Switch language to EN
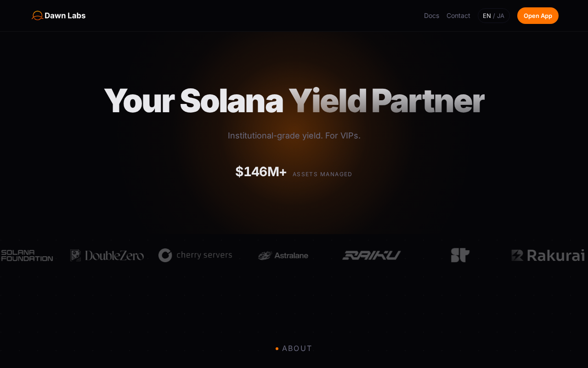The width and height of the screenshot is (588, 368). pos(487,16)
